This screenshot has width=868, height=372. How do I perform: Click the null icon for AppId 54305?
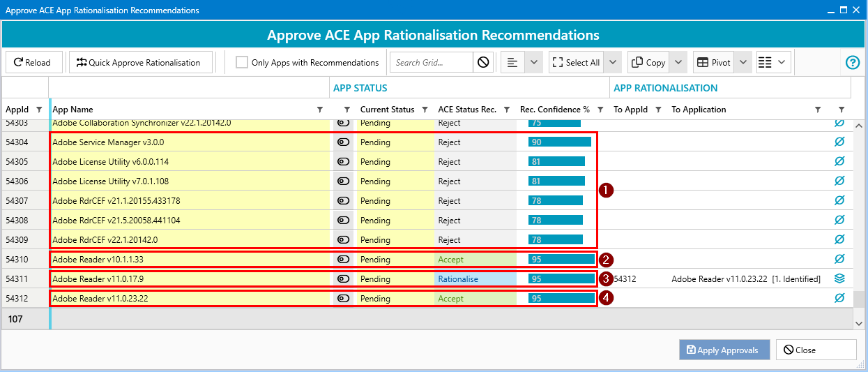[x=839, y=161]
